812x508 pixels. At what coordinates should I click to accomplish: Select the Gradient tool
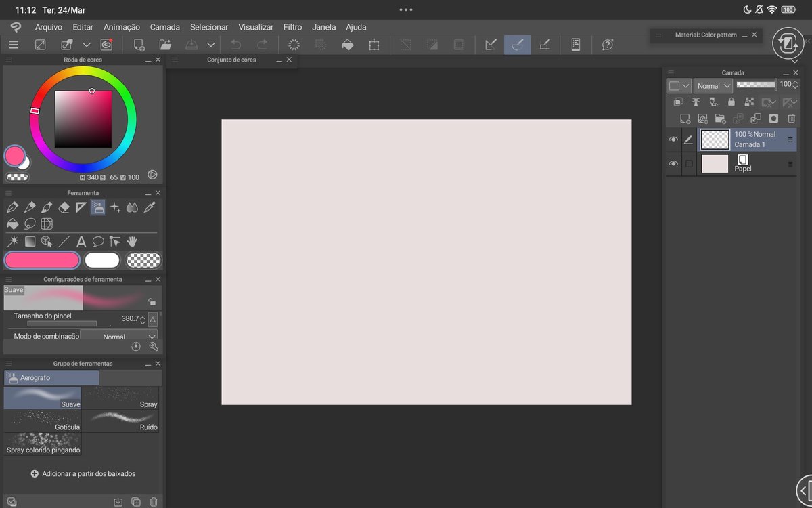point(30,241)
